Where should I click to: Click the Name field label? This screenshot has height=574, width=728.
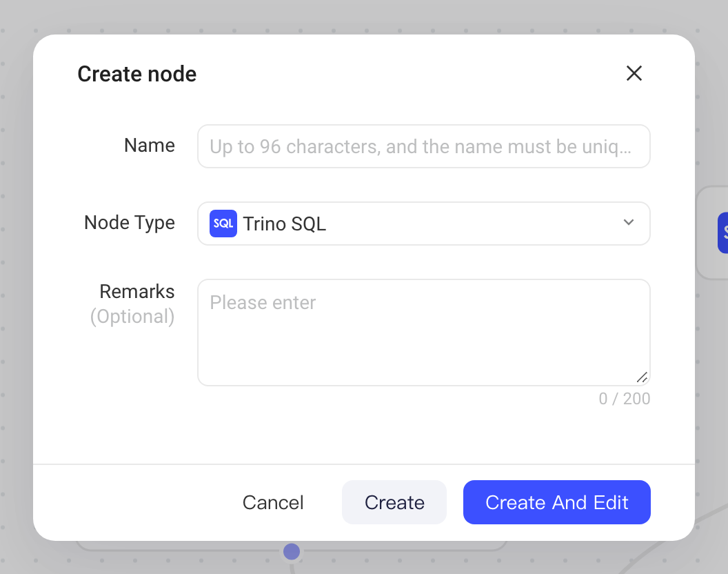pos(150,146)
